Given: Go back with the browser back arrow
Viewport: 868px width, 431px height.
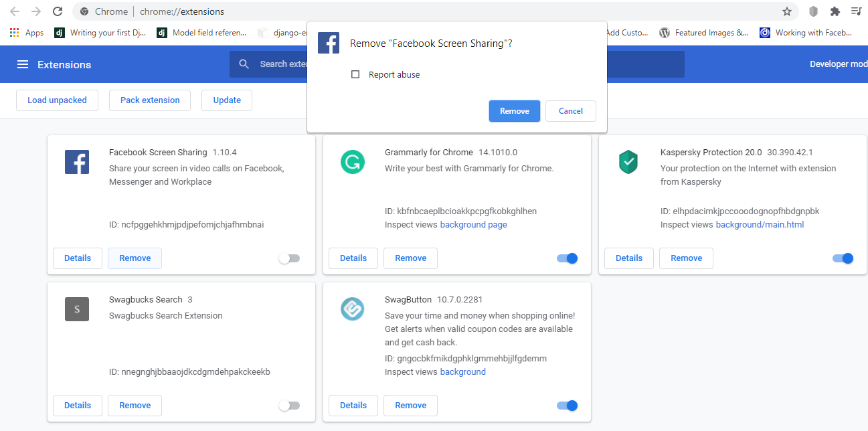Looking at the screenshot, I should tap(15, 11).
